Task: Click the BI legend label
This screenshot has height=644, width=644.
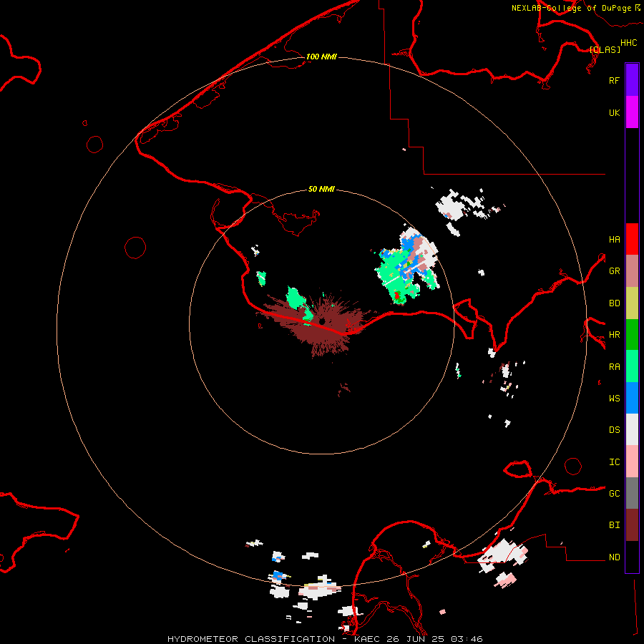Action: click(614, 525)
